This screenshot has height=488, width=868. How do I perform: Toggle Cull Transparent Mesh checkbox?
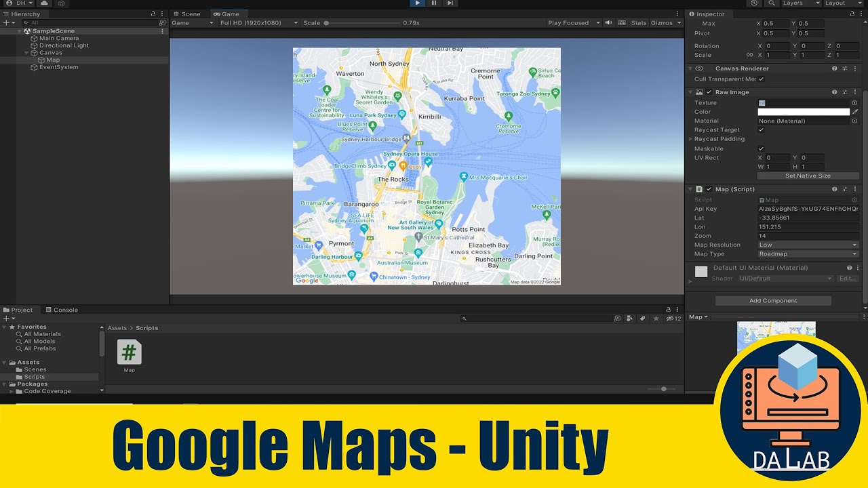coord(761,79)
